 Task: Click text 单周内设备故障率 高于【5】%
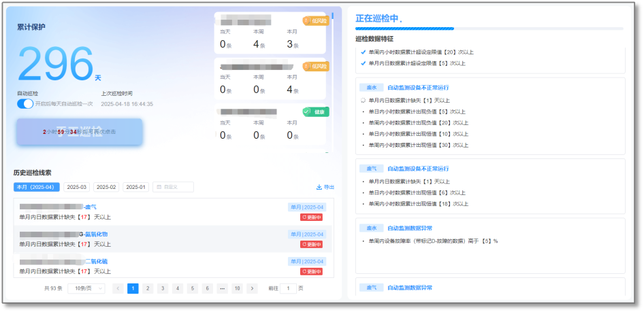(433, 241)
